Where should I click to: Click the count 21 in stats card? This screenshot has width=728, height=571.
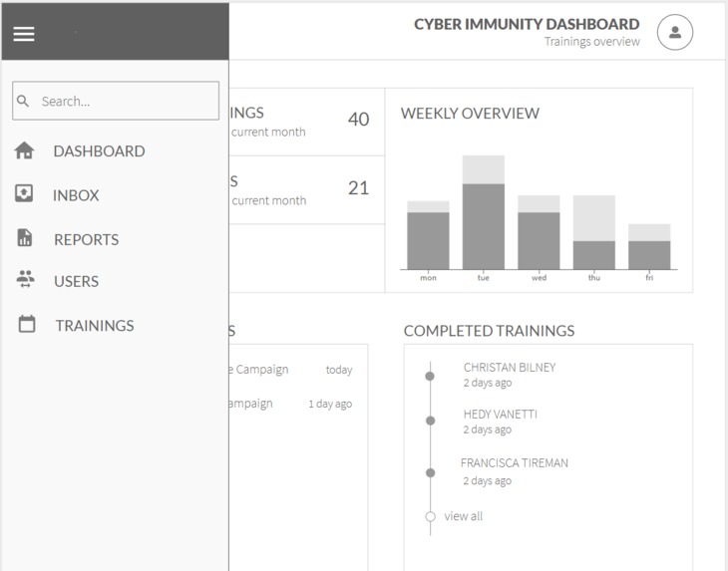tap(358, 188)
